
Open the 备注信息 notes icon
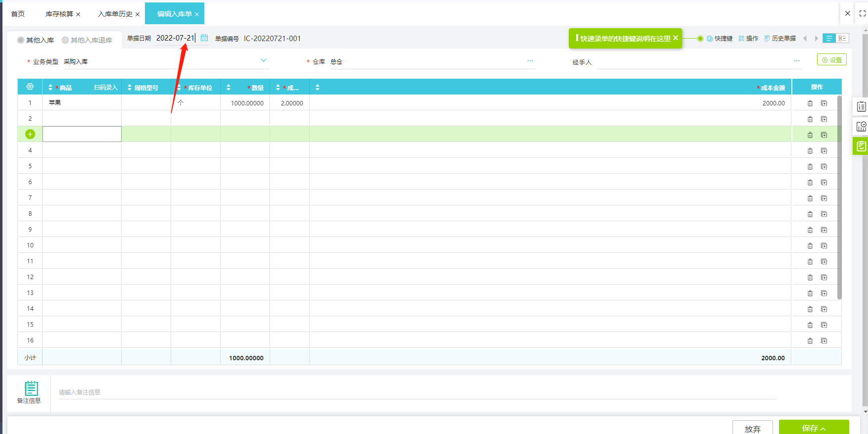coord(31,388)
